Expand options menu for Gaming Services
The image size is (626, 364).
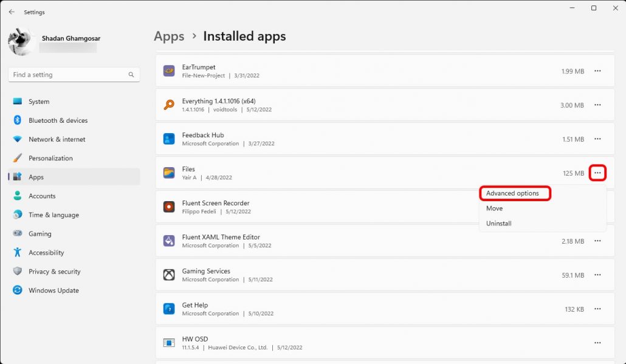[597, 275]
